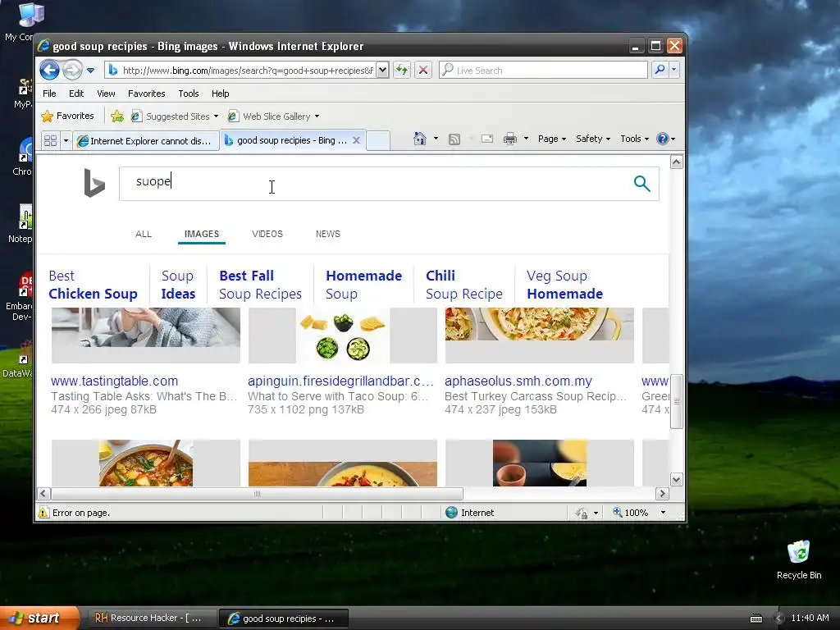Open the Quick Tabs grid icon
840x630 pixels.
pos(50,140)
